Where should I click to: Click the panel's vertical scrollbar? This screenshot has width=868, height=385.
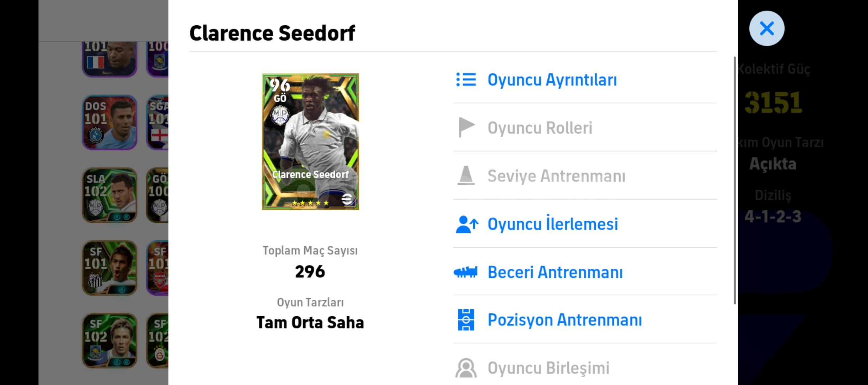coord(735,180)
